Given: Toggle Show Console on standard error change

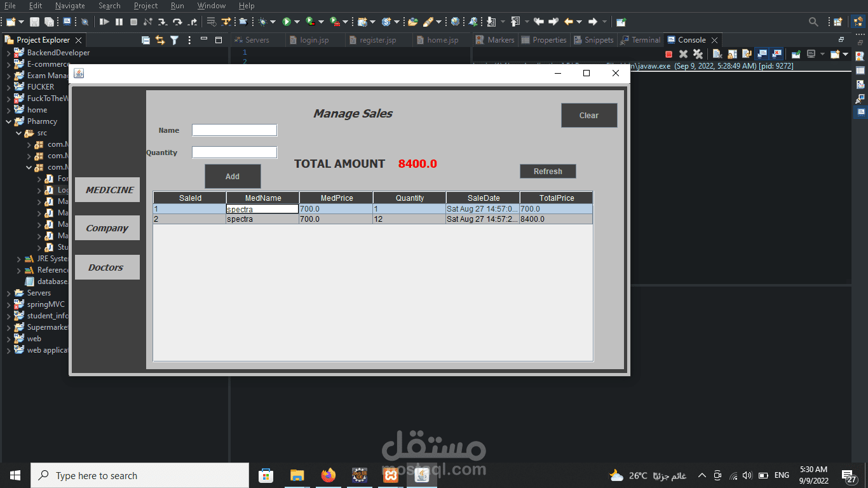Looking at the screenshot, I should coord(776,54).
